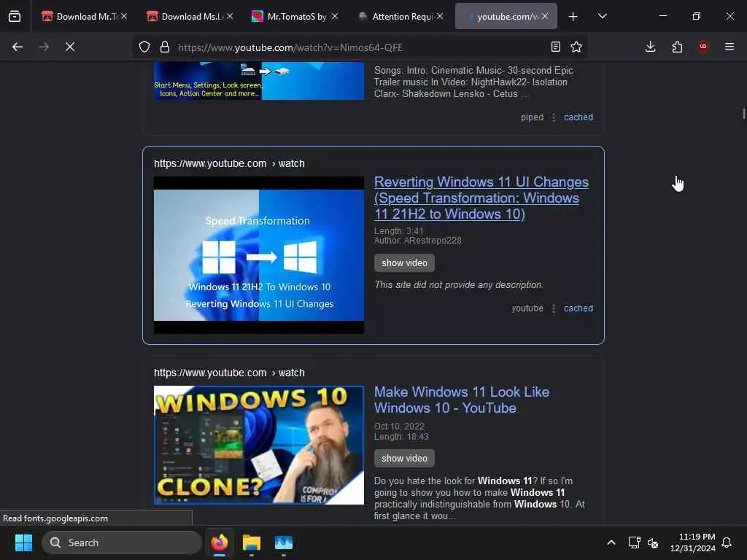Open network status tray icon
This screenshot has width=747, height=560.
point(634,542)
